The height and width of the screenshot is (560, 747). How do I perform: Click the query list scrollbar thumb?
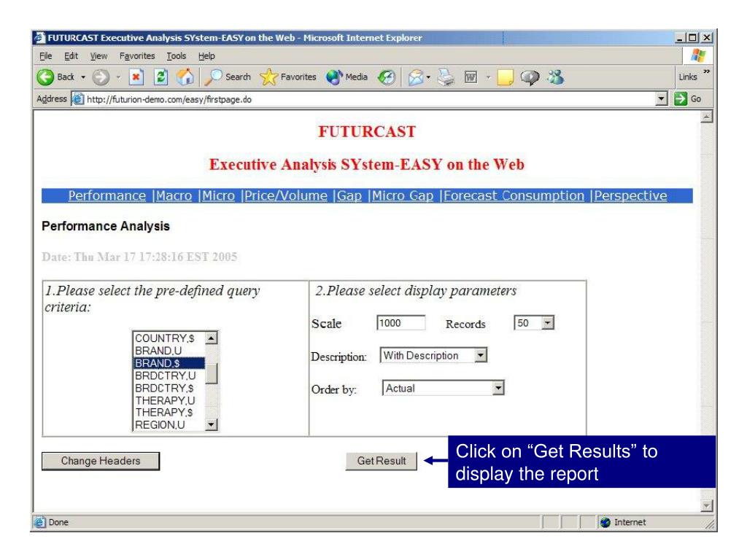(212, 373)
